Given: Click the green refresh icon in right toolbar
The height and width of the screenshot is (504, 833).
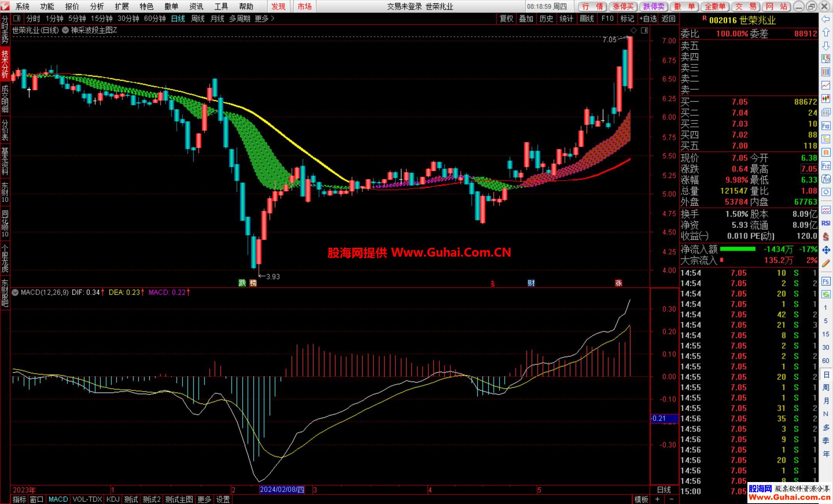Looking at the screenshot, I should [x=826, y=295].
